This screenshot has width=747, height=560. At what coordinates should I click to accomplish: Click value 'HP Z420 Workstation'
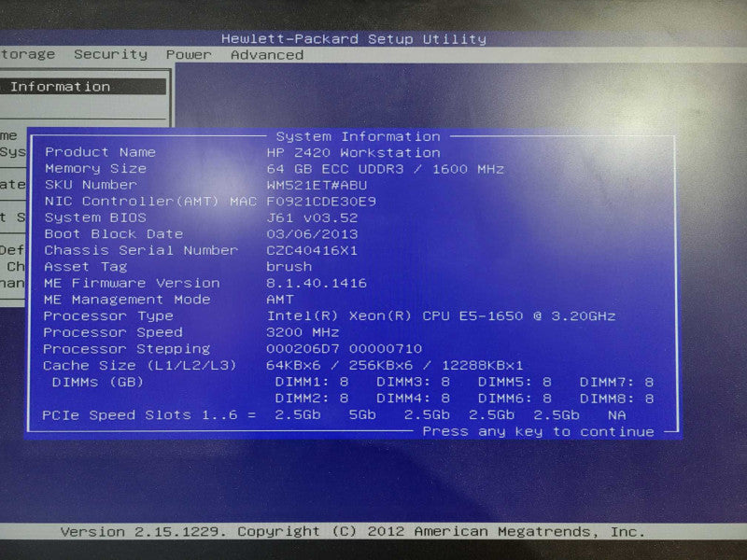point(354,153)
